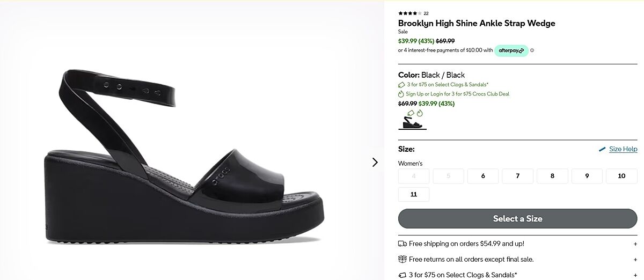The width and height of the screenshot is (644, 280).
Task: Click the Size Help ruler icon
Action: pos(602,149)
